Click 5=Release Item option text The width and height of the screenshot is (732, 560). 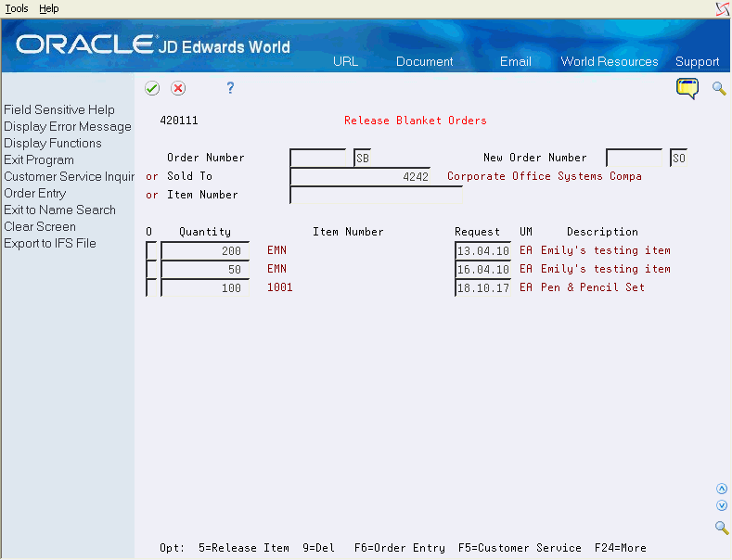244,548
